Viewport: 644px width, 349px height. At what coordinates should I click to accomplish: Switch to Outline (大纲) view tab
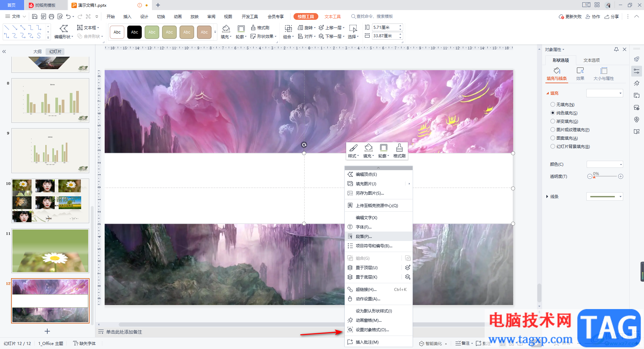click(x=37, y=52)
